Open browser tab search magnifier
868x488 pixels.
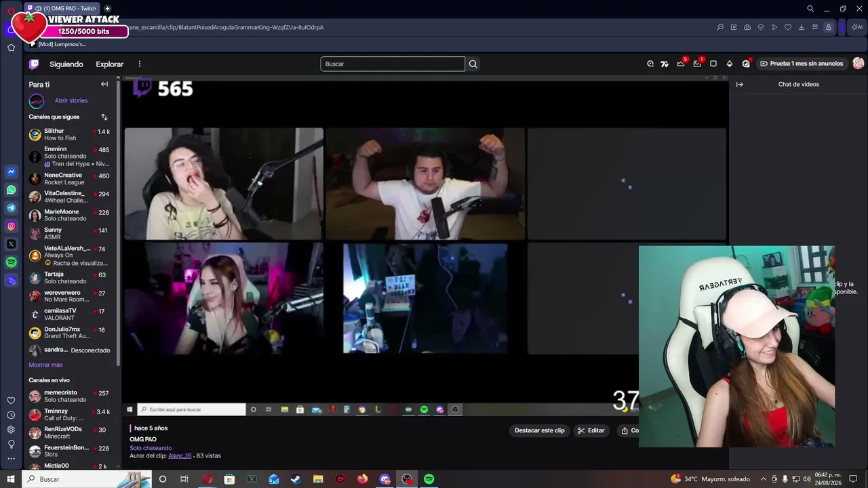(810, 9)
